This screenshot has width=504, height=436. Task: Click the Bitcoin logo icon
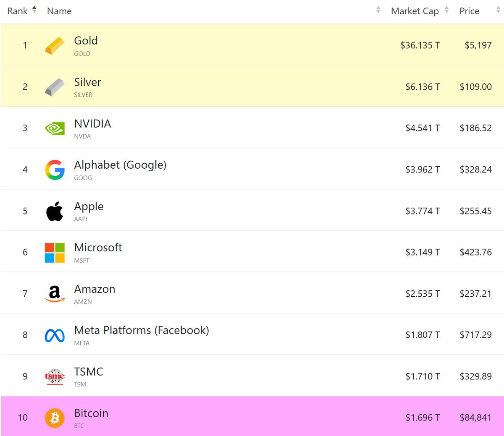pos(55,418)
